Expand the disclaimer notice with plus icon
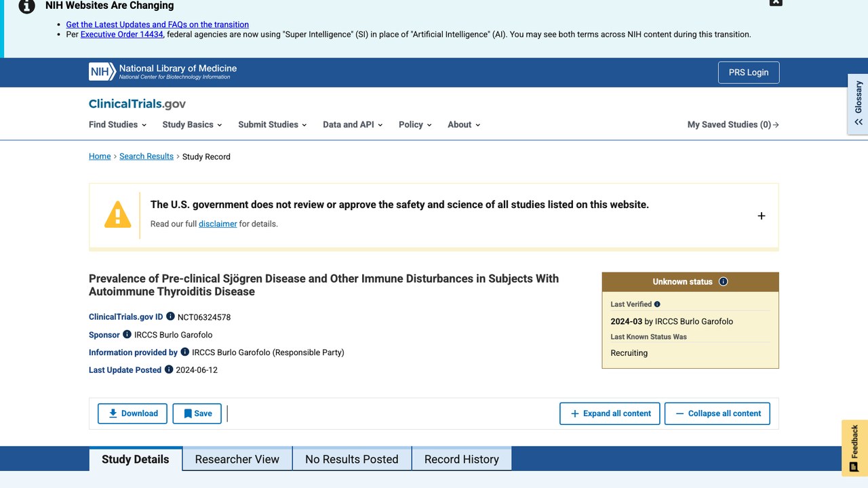The image size is (868, 488). 762,216
